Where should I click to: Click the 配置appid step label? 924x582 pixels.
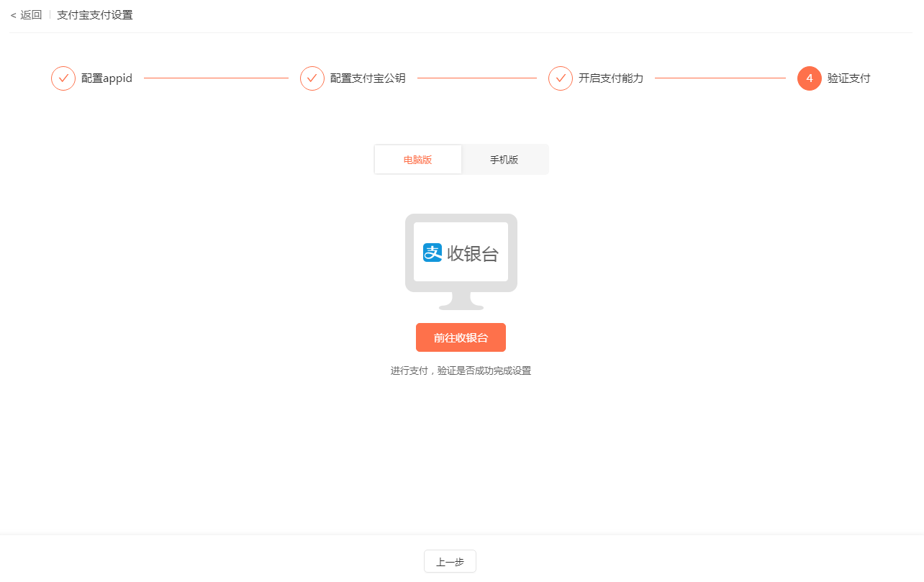pyautogui.click(x=107, y=78)
